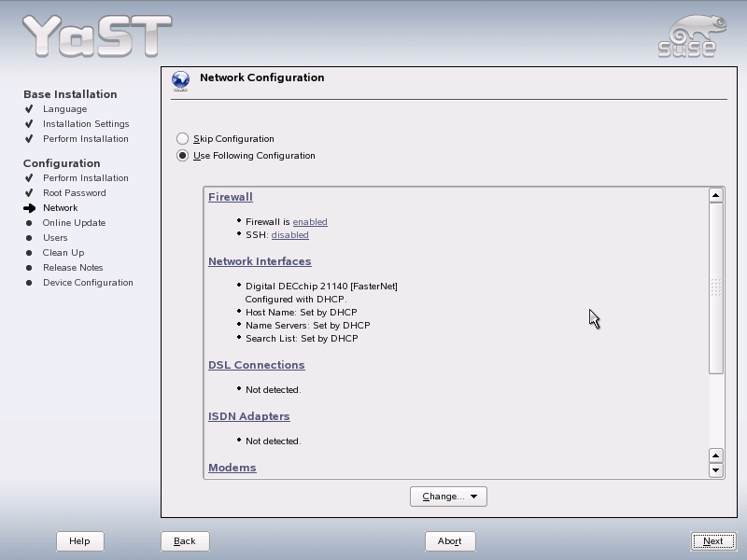Click the scroll down arrow at bottom of scrollbar
Viewport: 747px width, 560px height.
[x=716, y=470]
